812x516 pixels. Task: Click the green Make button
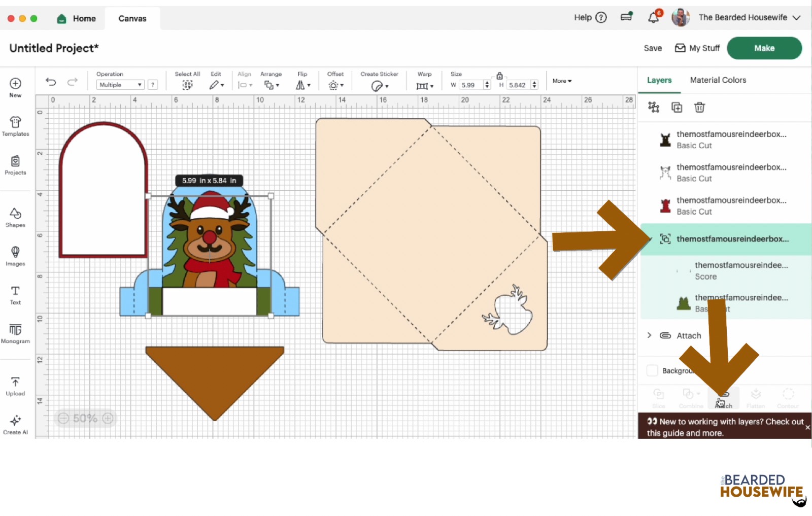click(x=764, y=48)
